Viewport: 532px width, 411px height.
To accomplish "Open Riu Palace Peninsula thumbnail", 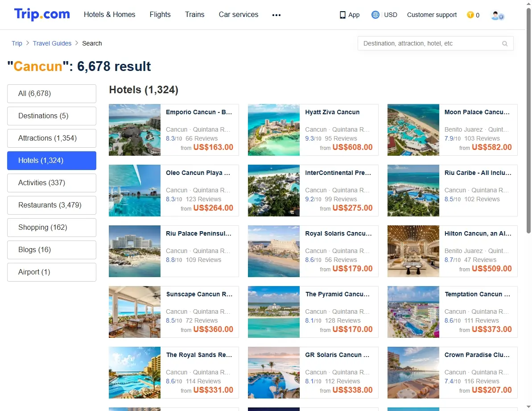I will point(134,251).
